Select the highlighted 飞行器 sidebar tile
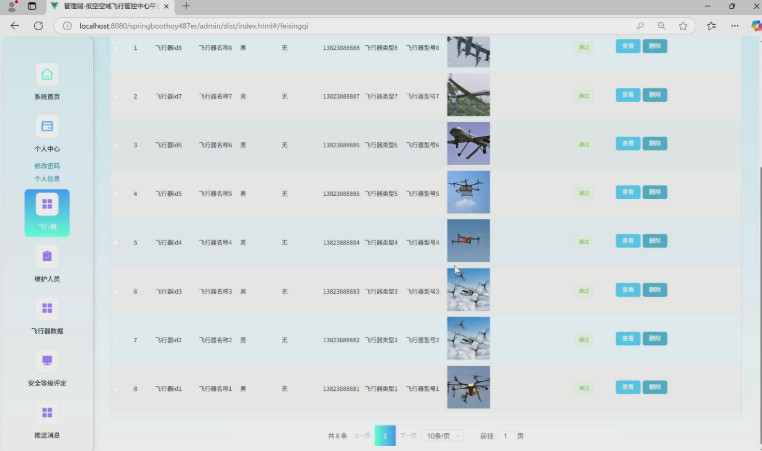Screen dimensions: 762x451 click(47, 213)
